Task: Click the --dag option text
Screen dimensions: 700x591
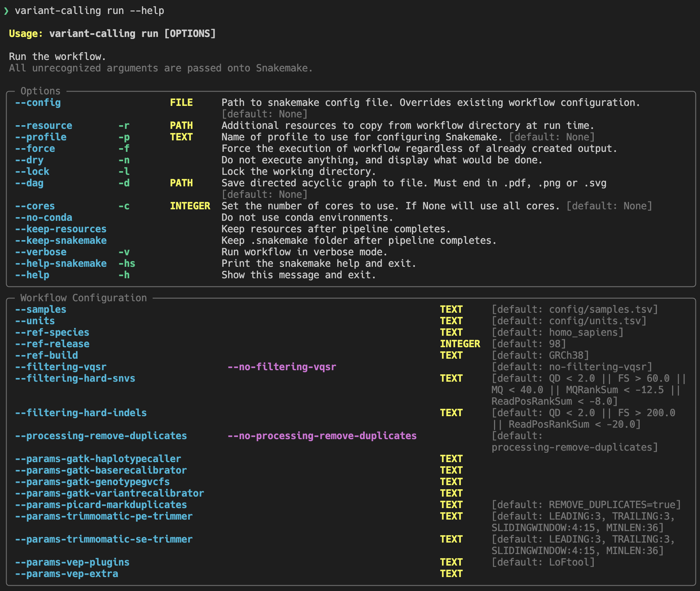Action: pyautogui.click(x=29, y=183)
